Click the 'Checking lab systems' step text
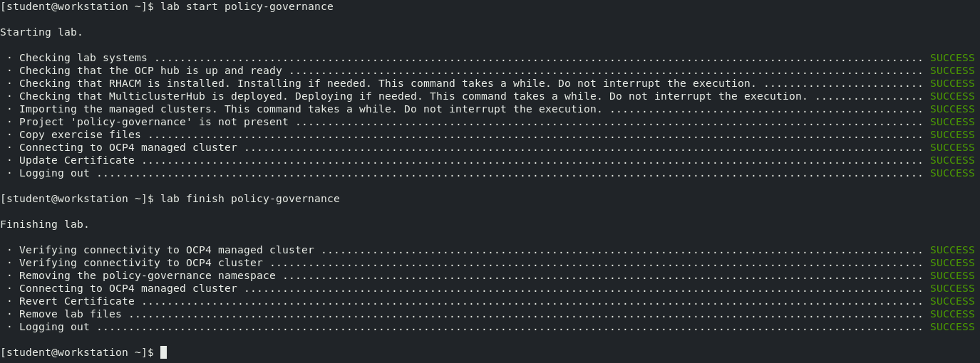Screen dimensions: 980x363 [x=83, y=58]
